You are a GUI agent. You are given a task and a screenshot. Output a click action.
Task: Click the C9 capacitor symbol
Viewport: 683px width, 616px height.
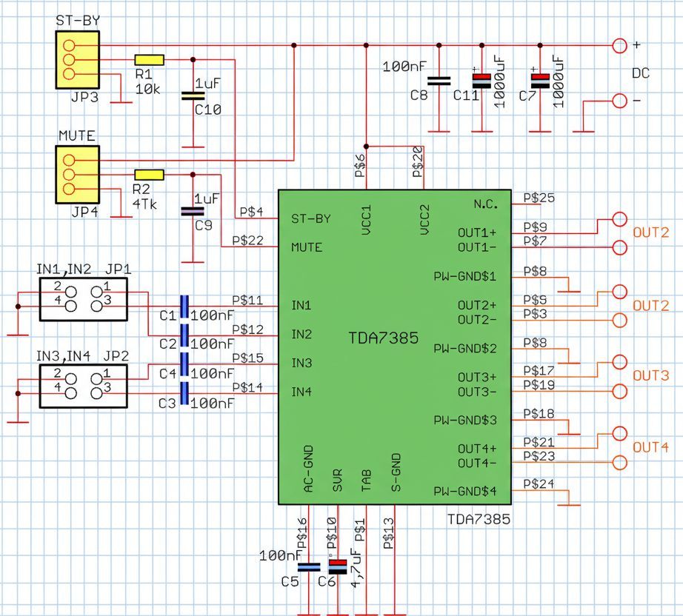[193, 212]
